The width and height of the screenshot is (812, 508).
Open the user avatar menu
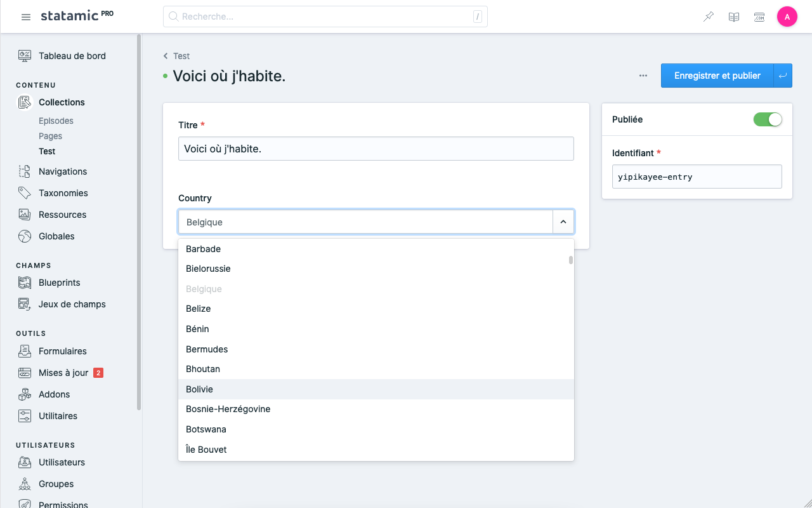point(787,17)
